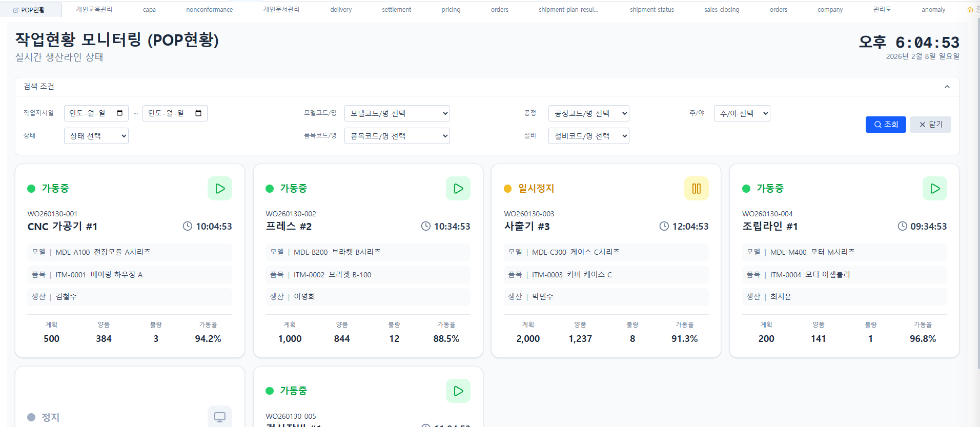Click play icon on 프레스 #2 card
This screenshot has height=427, width=980.
click(x=458, y=189)
